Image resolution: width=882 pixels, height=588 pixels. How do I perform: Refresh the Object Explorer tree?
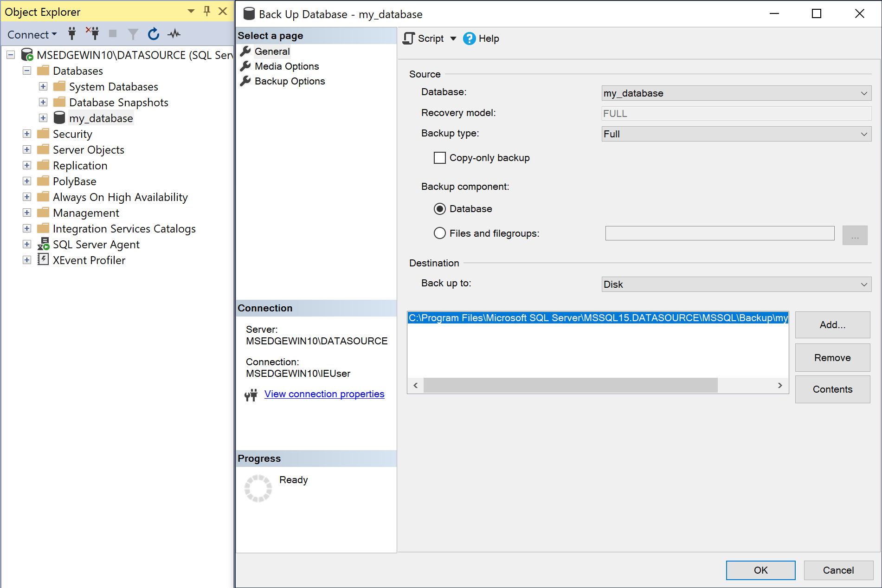153,33
